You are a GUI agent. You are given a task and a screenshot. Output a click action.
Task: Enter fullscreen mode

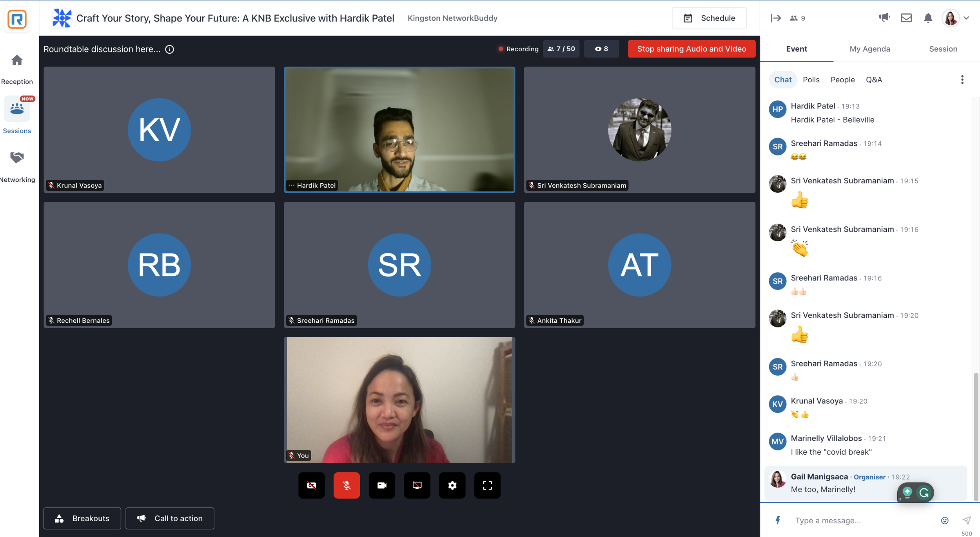click(487, 485)
